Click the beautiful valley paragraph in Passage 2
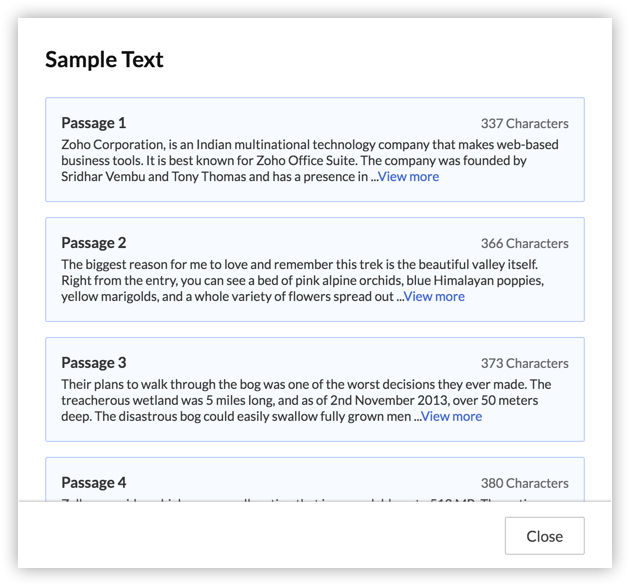630x586 pixels. coord(300,281)
